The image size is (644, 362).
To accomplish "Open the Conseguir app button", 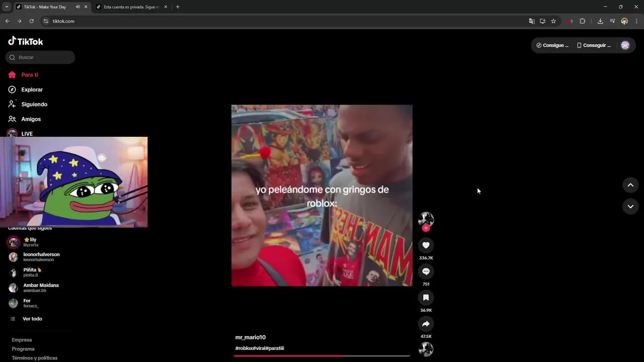I will tap(594, 45).
